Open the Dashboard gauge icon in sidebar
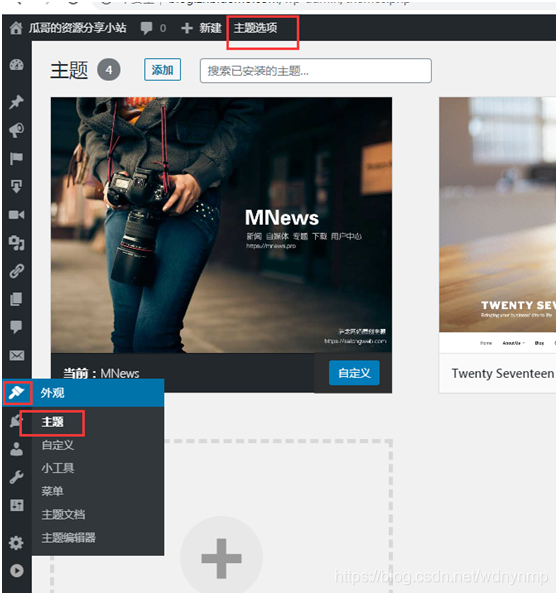The height and width of the screenshot is (595, 558). click(16, 65)
